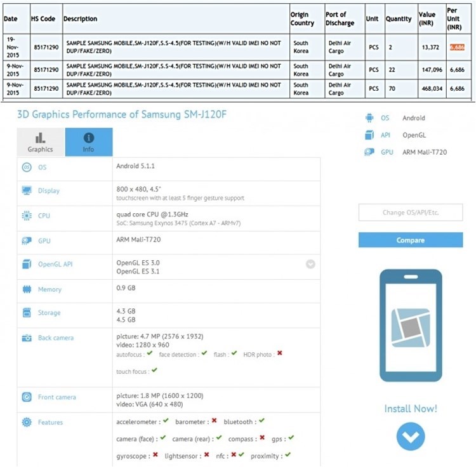Click the GPU icon in info table
Screen dimensions: 476x467
click(27, 241)
